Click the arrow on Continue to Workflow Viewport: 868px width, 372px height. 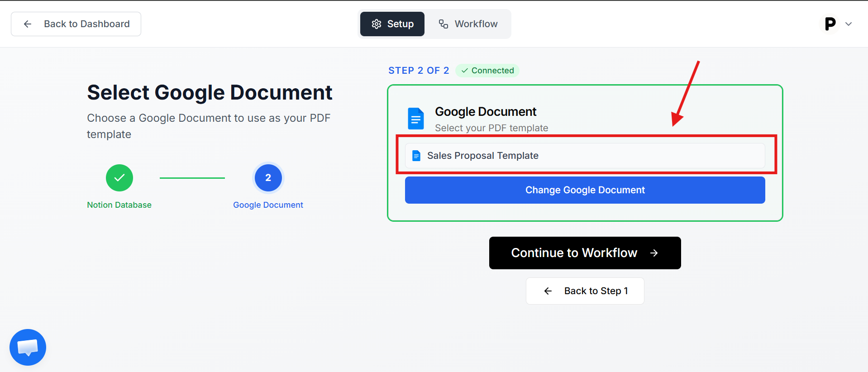(654, 253)
